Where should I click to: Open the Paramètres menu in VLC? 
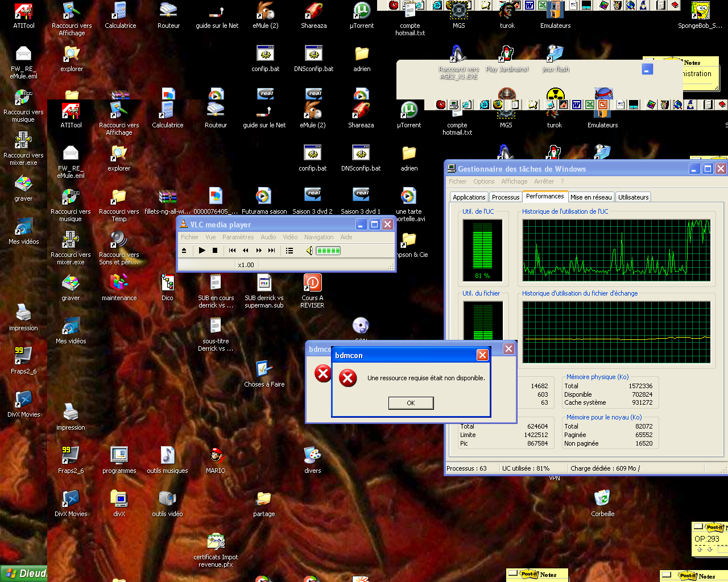[x=238, y=237]
